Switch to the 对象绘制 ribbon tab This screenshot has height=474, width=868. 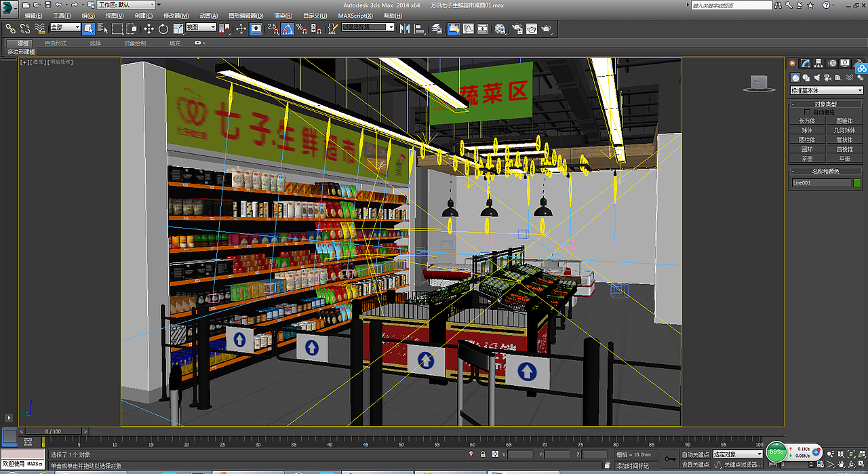click(134, 43)
